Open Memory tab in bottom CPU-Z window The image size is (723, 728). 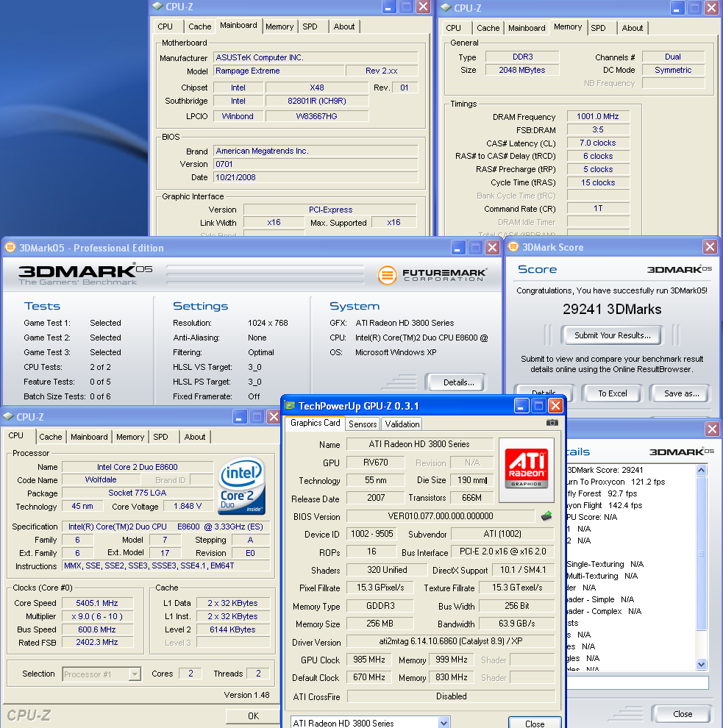click(130, 437)
